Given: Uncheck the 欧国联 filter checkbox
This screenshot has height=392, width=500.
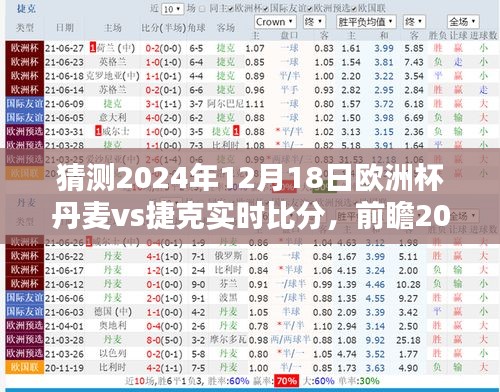Looking at the screenshot, I should (x=354, y=9).
